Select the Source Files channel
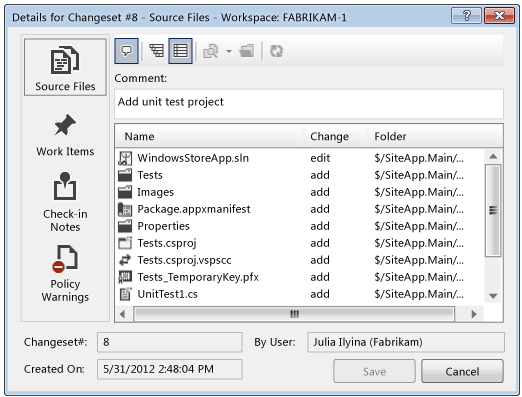522x397 pixels. pos(65,68)
